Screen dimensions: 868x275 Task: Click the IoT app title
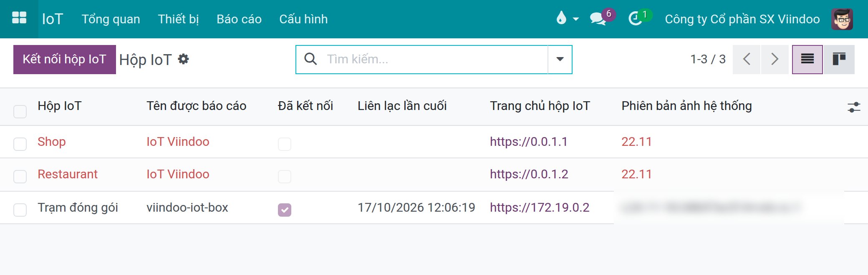pyautogui.click(x=53, y=19)
